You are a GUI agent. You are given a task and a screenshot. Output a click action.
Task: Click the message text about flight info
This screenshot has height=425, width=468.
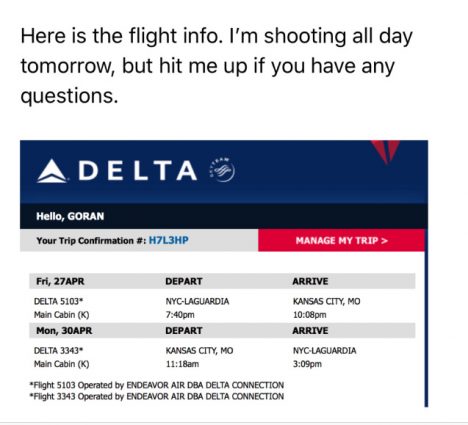tap(217, 66)
